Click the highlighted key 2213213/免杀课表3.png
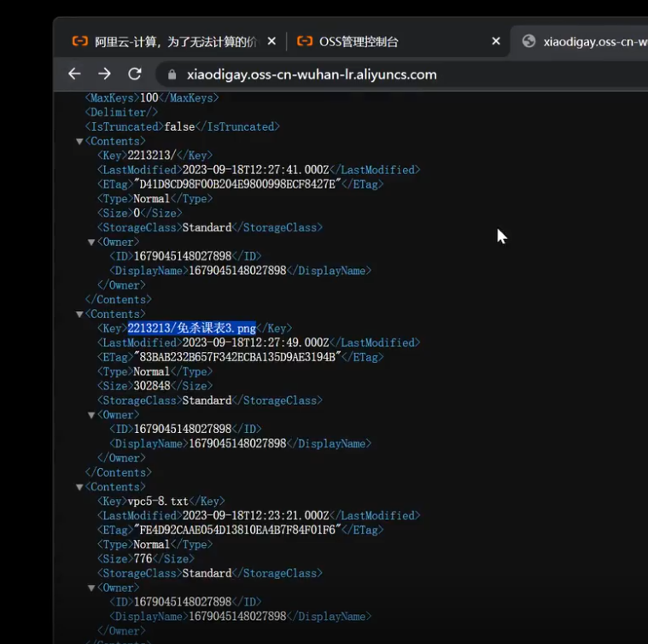 [192, 328]
